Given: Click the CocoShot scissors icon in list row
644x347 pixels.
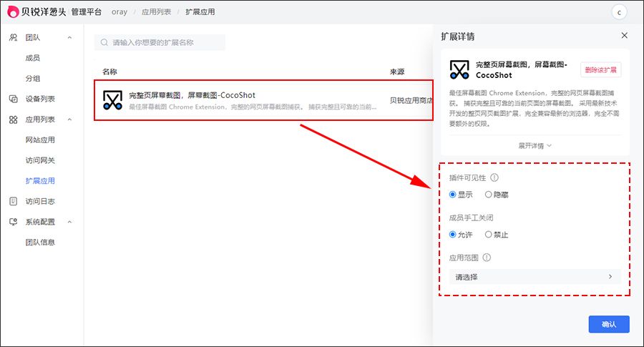Looking at the screenshot, I should pos(112,100).
